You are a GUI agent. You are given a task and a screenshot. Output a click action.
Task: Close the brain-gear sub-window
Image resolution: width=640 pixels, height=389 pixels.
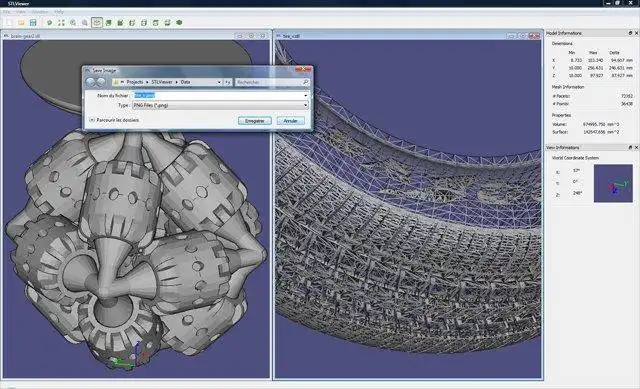(263, 36)
